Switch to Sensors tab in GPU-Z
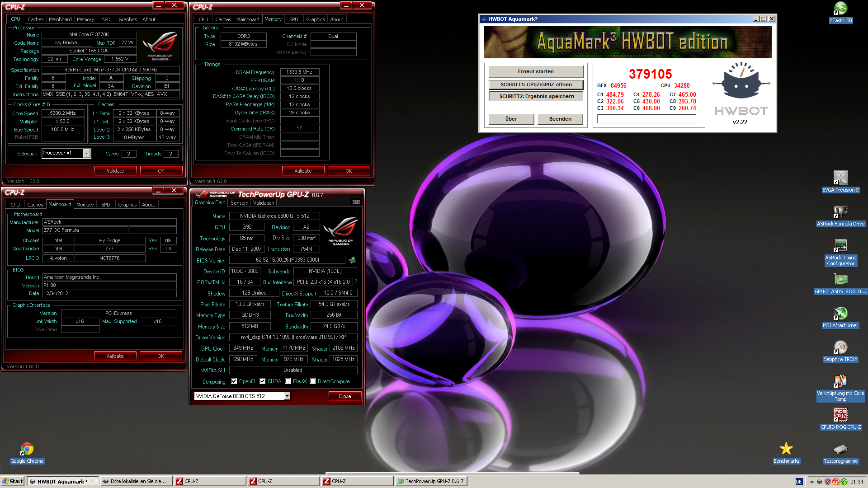This screenshot has width=868, height=488. coord(239,203)
